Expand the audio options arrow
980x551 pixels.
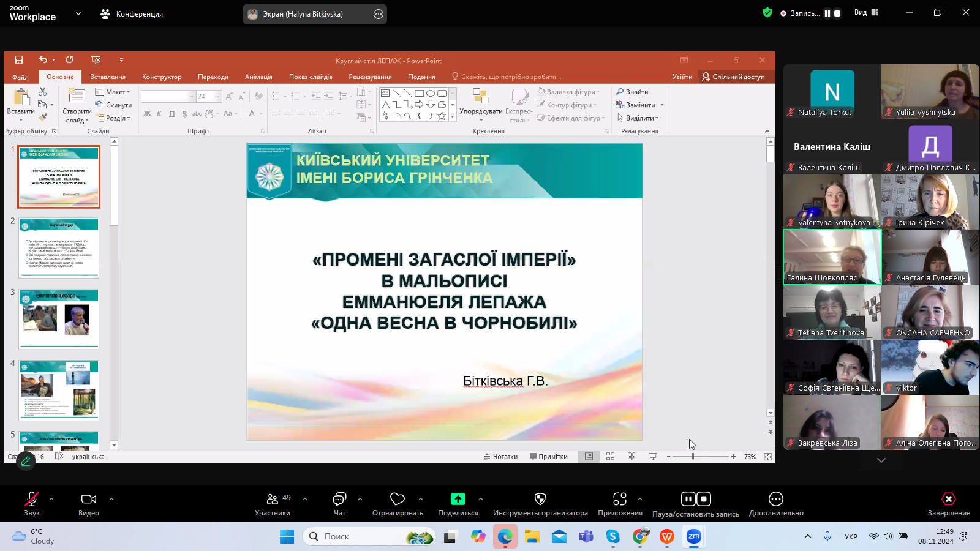[x=51, y=499]
